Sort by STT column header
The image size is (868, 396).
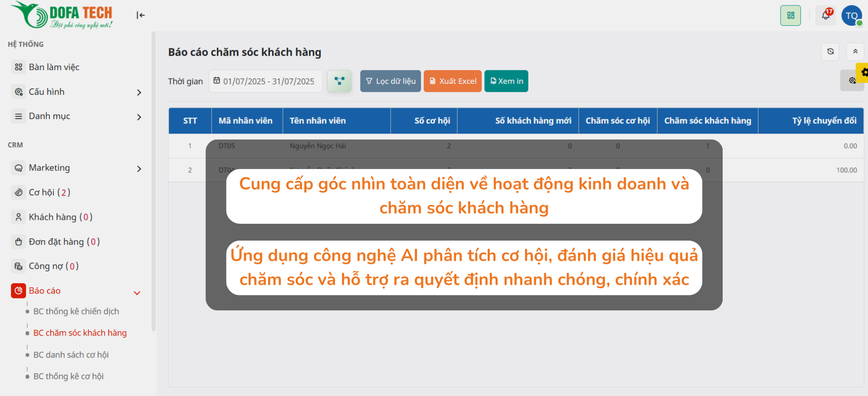(x=190, y=121)
